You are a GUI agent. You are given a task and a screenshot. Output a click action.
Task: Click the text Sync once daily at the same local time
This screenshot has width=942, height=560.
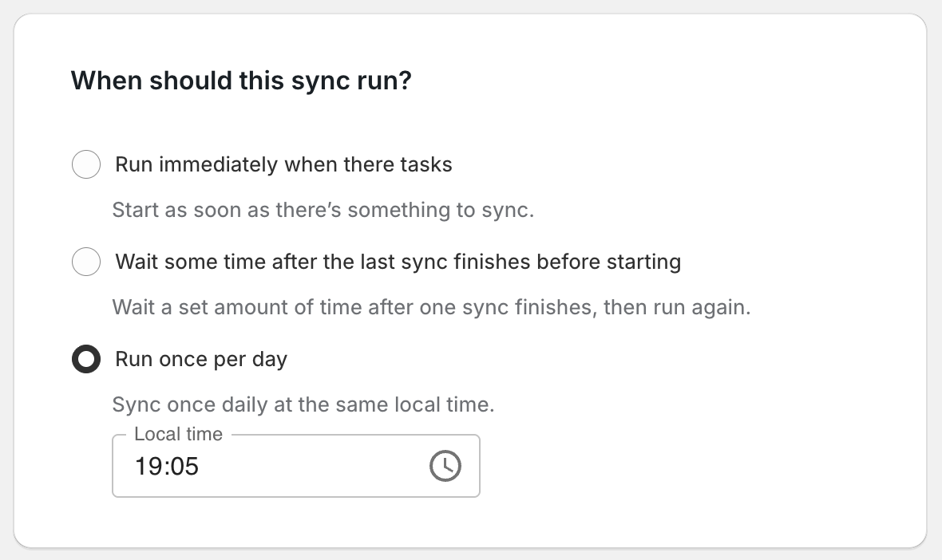(x=302, y=404)
